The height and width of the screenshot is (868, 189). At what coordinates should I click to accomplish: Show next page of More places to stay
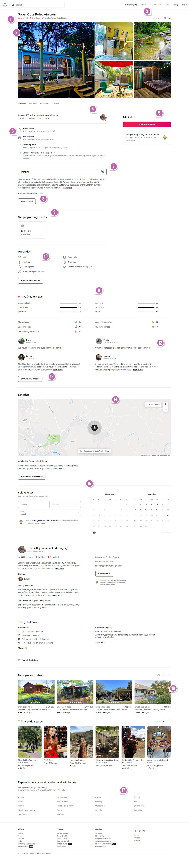(x=169, y=675)
